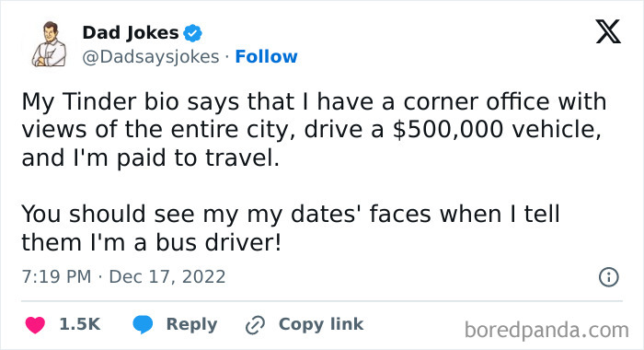The height and width of the screenshot is (350, 644).
Task: Open the @Dadsaysjokes handle link
Action: coord(151,57)
